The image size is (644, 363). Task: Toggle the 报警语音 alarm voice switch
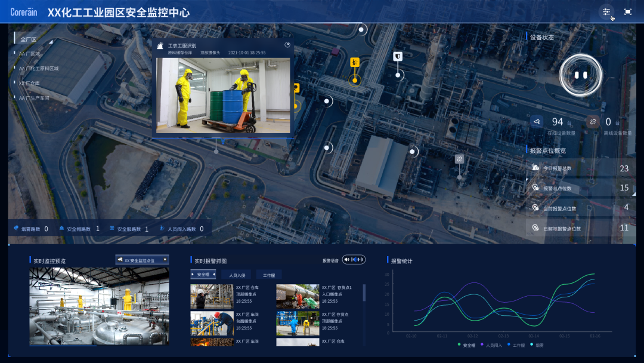354,260
